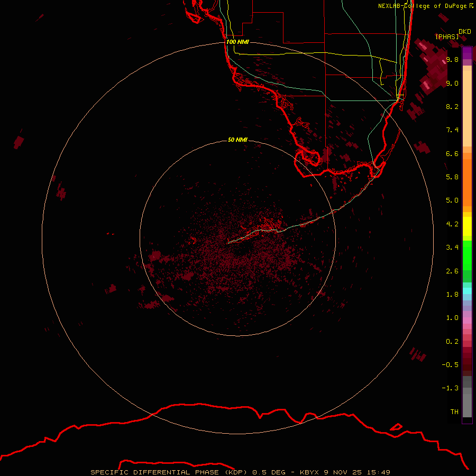Click the 8.2 scale value
The width and height of the screenshot is (476, 476).
(452, 106)
